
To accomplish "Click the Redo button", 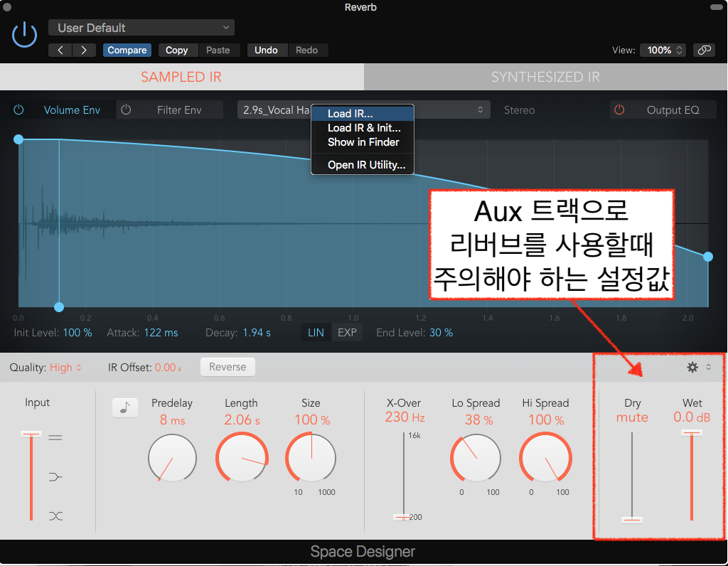I will (x=307, y=50).
